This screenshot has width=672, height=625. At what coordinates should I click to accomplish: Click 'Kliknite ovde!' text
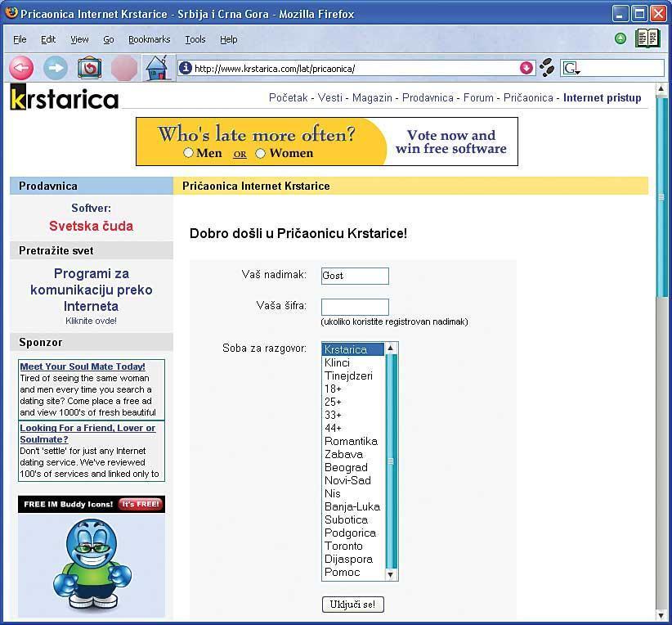tap(91, 321)
